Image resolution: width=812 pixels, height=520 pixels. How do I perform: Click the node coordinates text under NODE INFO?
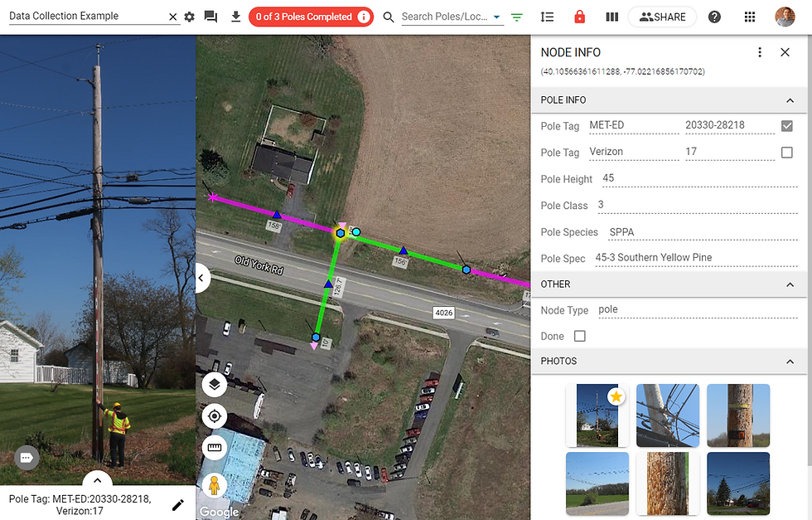point(622,71)
